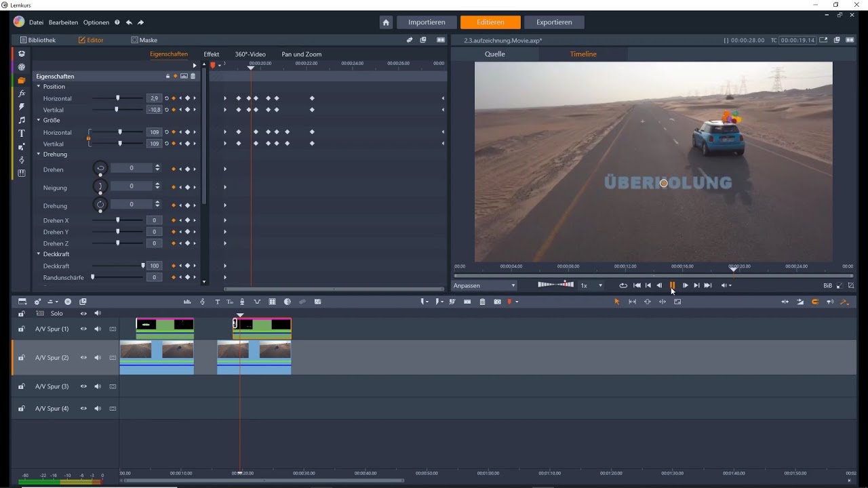Image resolution: width=868 pixels, height=488 pixels.
Task: Hide A/V Spur (1) with eye icon
Action: (83, 329)
